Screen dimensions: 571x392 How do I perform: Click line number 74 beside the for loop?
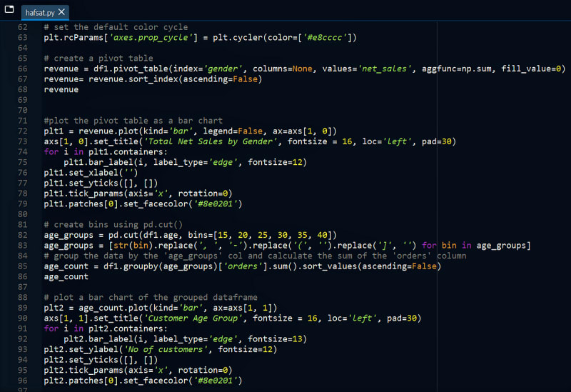coord(23,152)
